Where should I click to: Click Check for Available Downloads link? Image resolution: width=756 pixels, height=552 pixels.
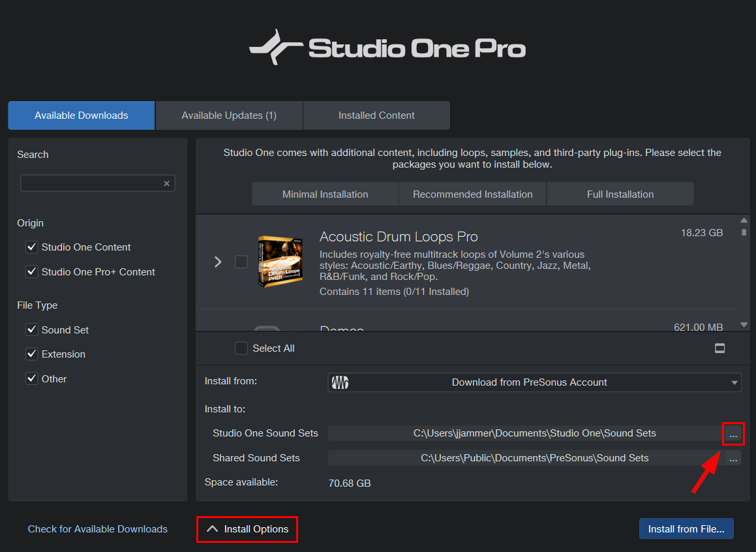[x=98, y=529]
